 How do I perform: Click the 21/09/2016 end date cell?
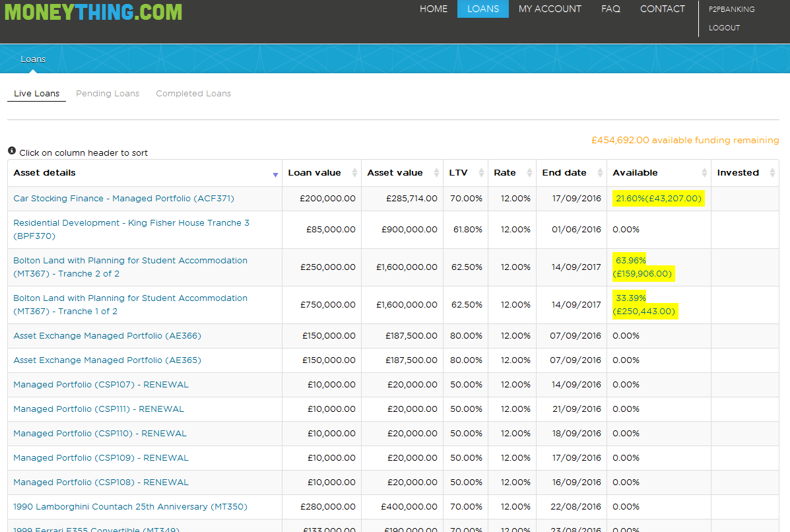tap(577, 409)
